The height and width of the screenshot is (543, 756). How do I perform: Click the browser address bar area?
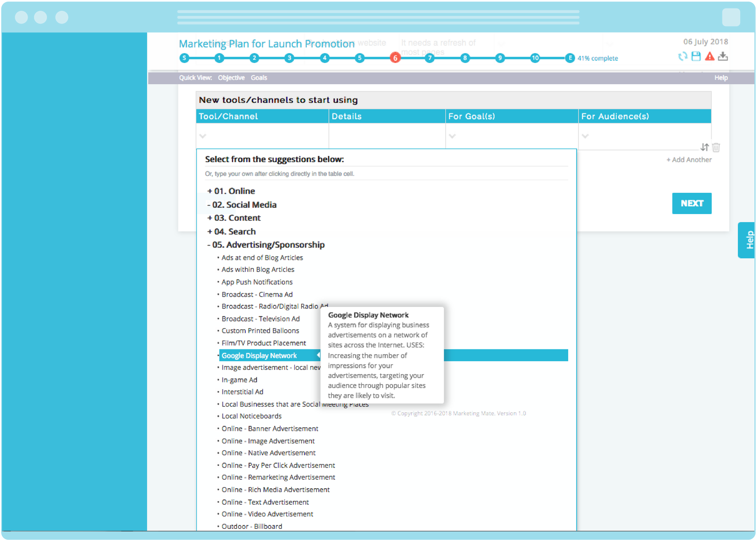378,17
